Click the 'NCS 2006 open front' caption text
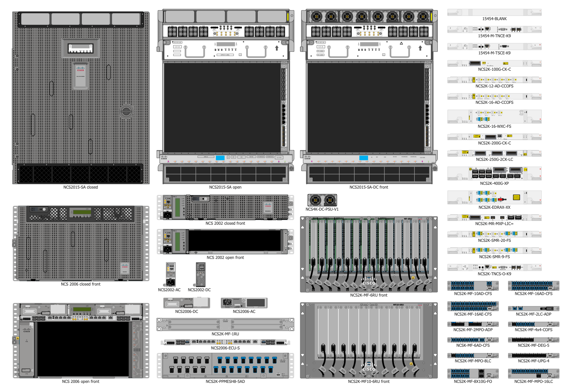571x392 pixels. [81, 381]
